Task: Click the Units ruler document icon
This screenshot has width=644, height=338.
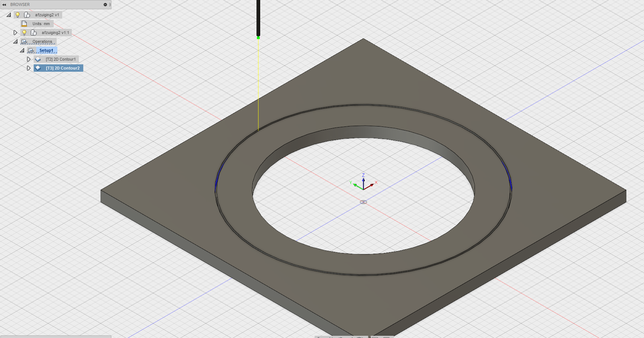Action: (x=24, y=24)
